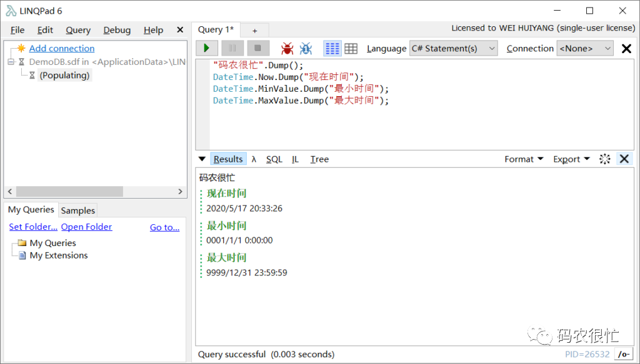Click the left arrow of horizontal scrollbar

point(10,192)
